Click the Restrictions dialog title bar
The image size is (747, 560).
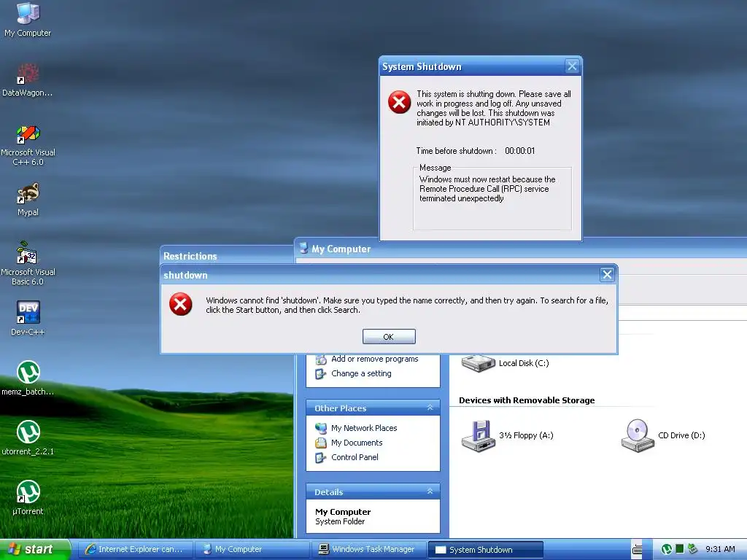tap(227, 256)
